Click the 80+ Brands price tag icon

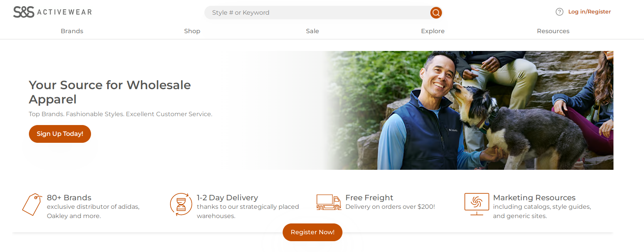point(32,204)
